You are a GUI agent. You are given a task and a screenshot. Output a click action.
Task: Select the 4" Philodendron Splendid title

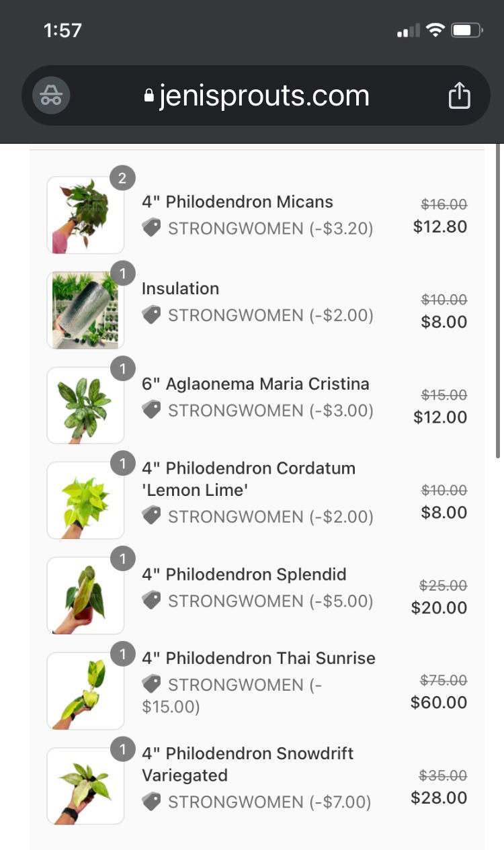[244, 575]
